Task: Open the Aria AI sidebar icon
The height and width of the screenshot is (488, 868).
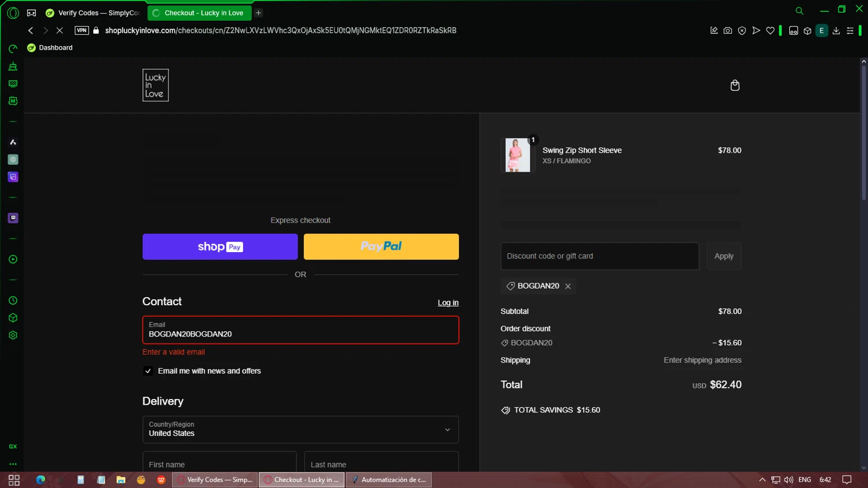Action: pyautogui.click(x=13, y=142)
